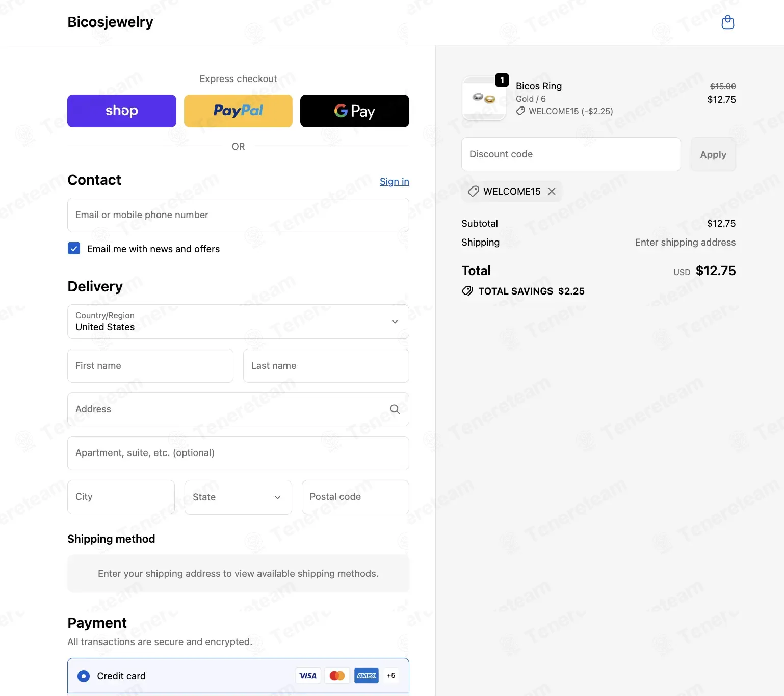This screenshot has width=784, height=696.
Task: Select the Credit card radio button
Action: 84,676
